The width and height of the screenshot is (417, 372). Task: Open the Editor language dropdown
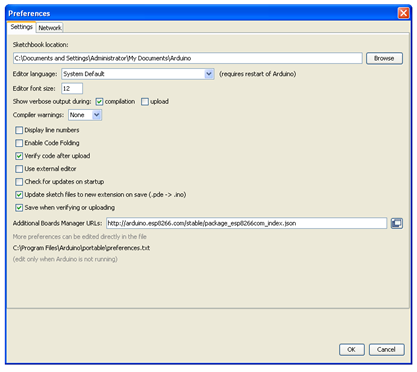click(138, 74)
